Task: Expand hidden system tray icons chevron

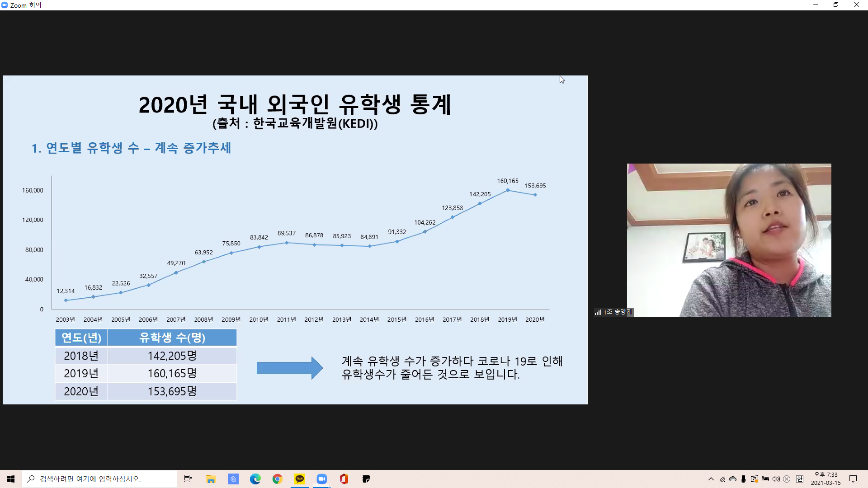Action: pos(711,479)
